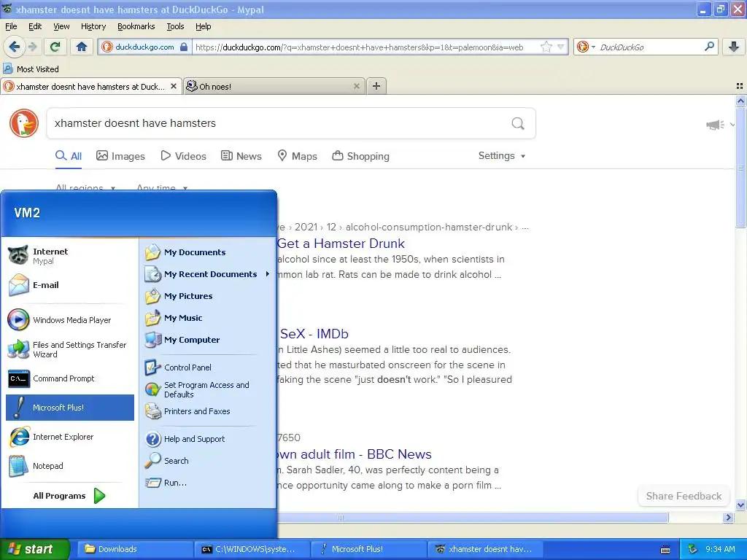This screenshot has height=560, width=747.
Task: Expand My Recent Documents submenu
Action: 207,274
